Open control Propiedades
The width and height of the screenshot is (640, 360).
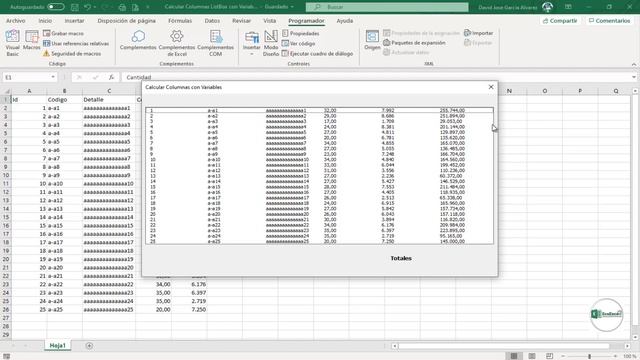click(301, 33)
